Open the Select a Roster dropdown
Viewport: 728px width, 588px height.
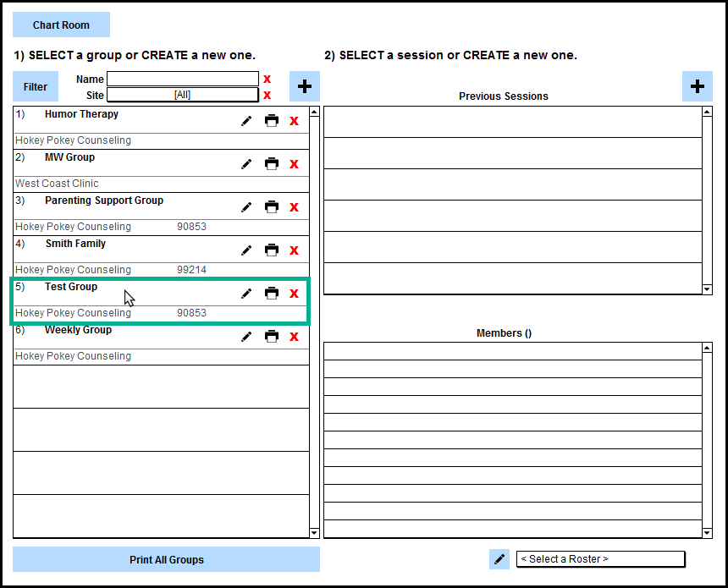(x=600, y=559)
